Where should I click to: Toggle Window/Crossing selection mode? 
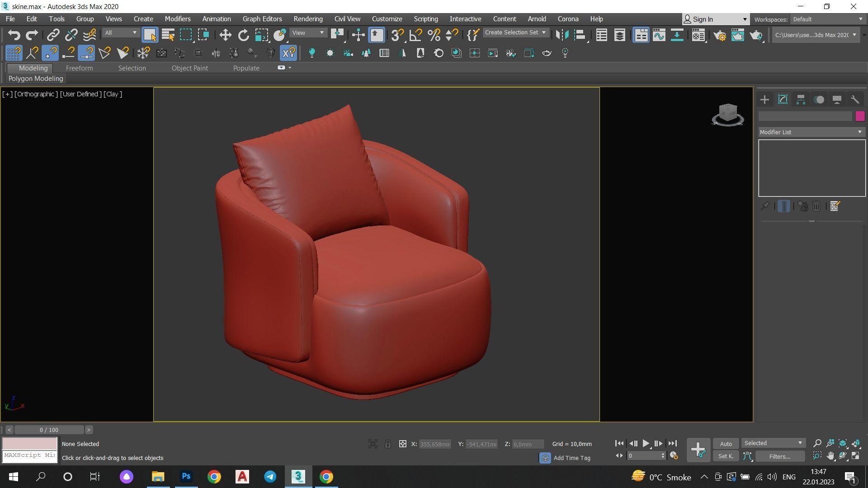coord(203,35)
